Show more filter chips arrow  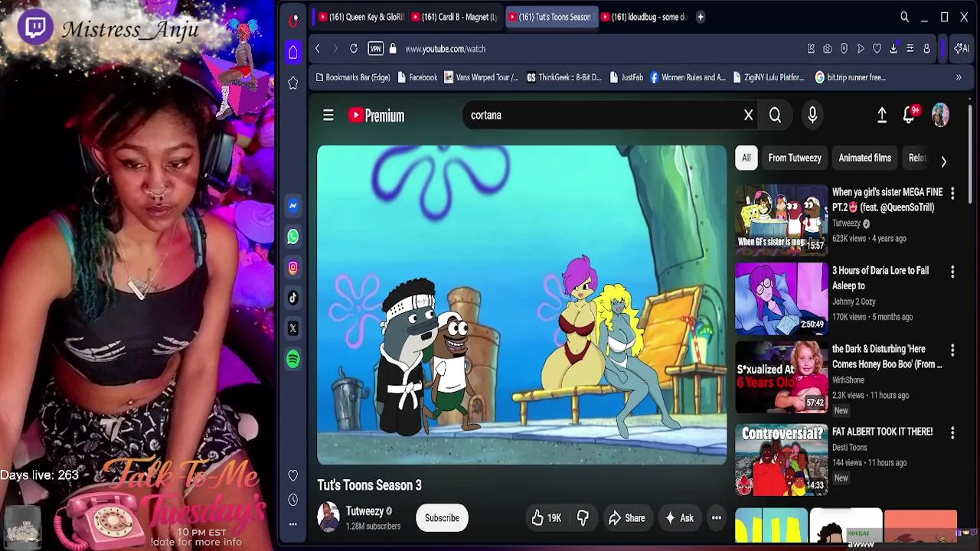[x=943, y=161]
